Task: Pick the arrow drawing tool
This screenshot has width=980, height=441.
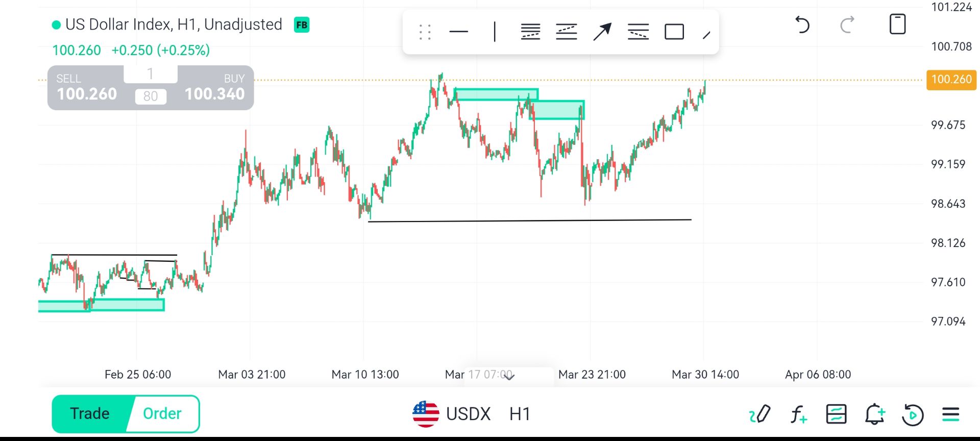Action: click(602, 32)
